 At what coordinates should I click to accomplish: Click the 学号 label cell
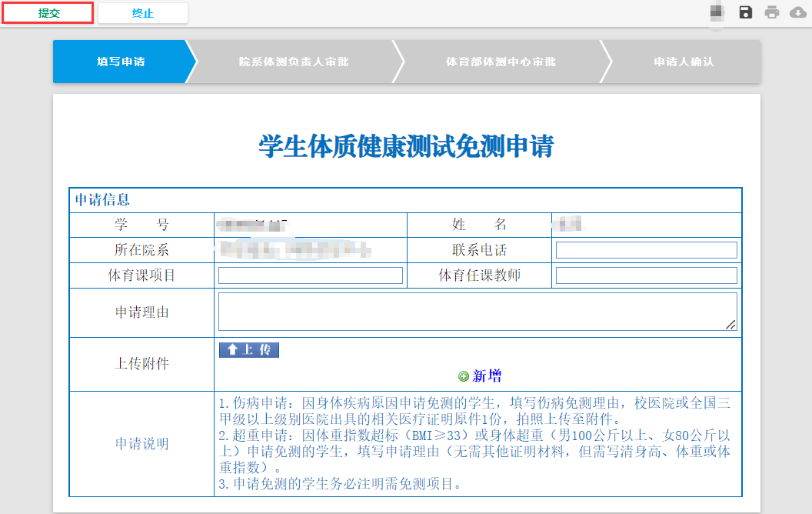[x=142, y=225]
